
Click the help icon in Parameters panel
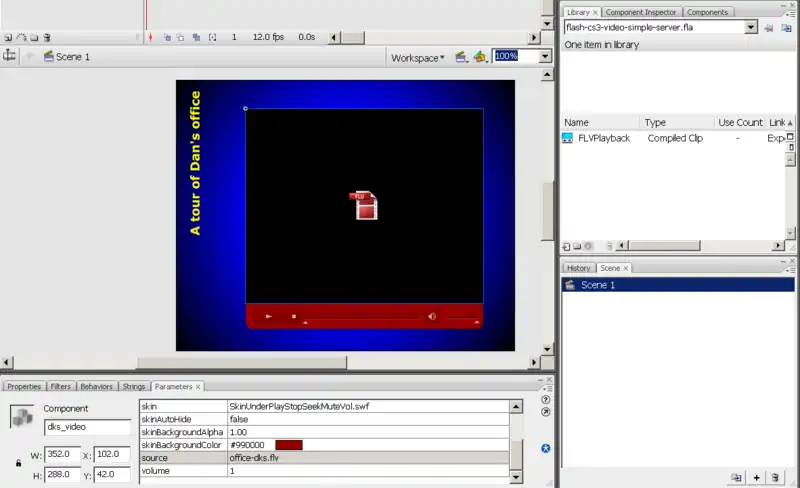click(545, 400)
